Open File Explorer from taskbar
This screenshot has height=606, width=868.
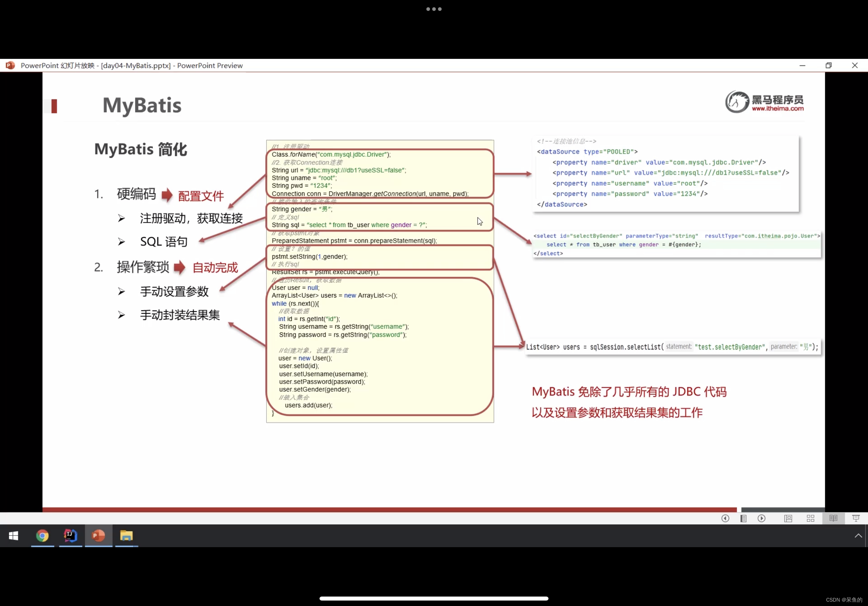pyautogui.click(x=126, y=536)
